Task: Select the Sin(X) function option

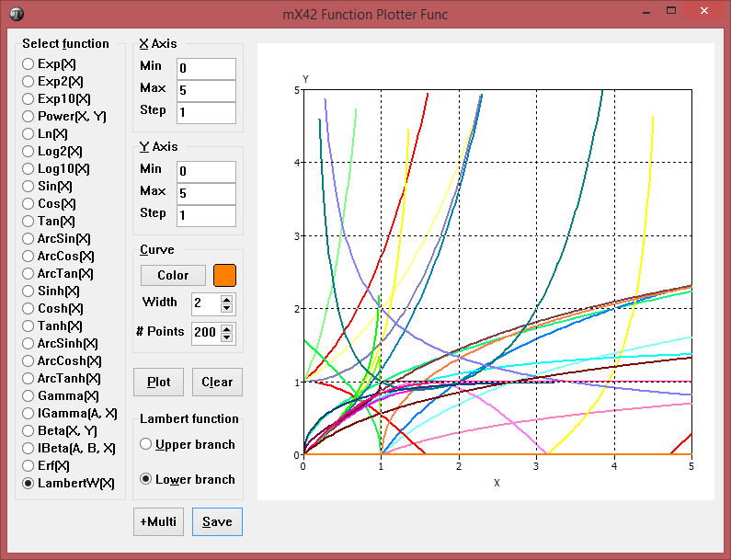Action: [29, 186]
